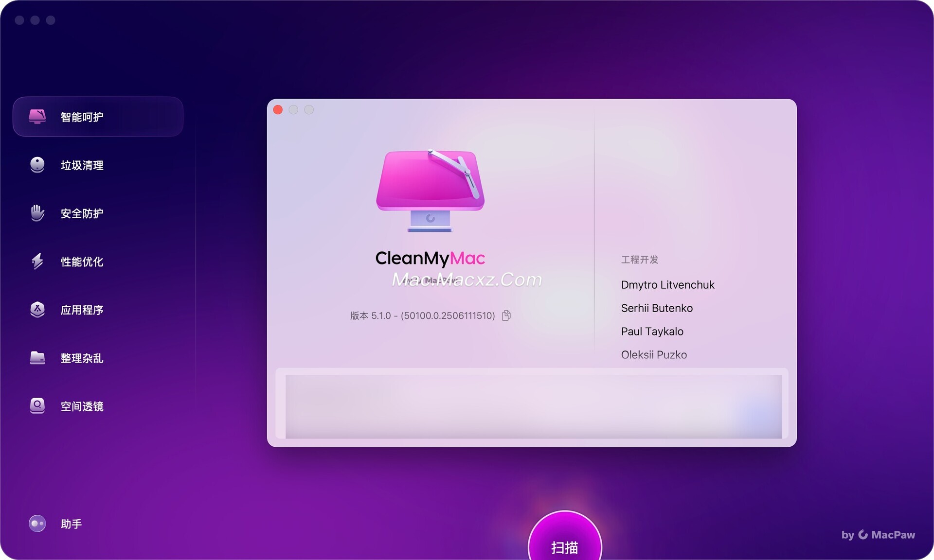Click the MacPaw logo at bottom right

pos(878,535)
